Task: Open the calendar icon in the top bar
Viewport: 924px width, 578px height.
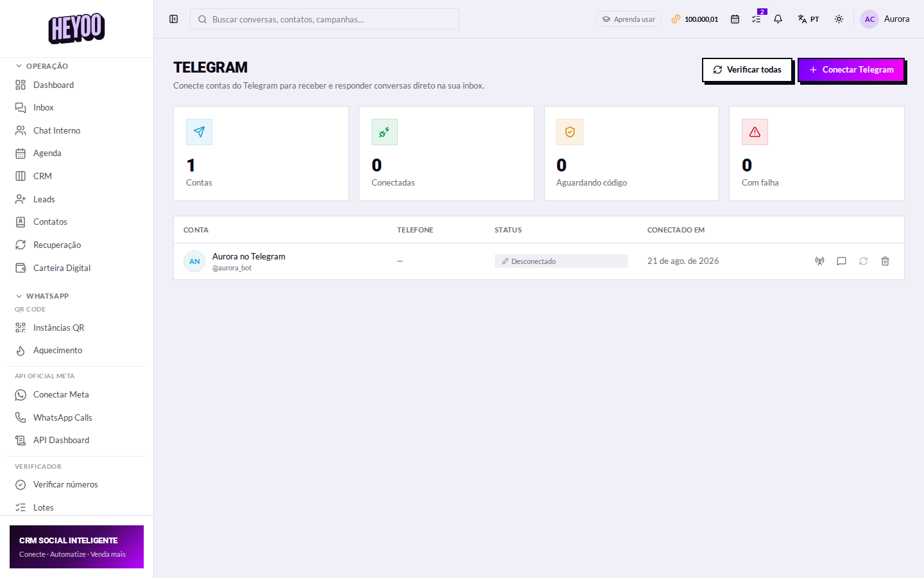Action: click(x=735, y=19)
